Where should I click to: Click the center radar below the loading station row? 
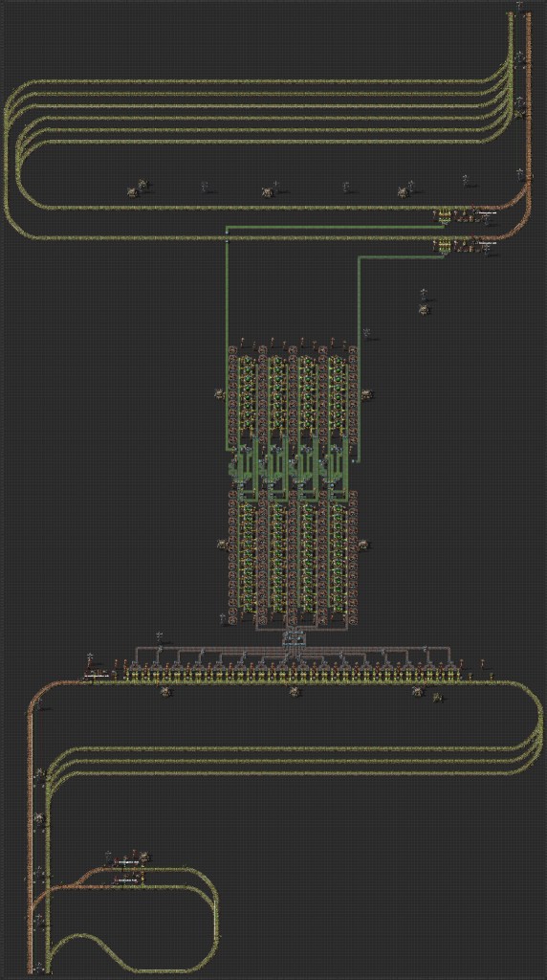coord(294,691)
